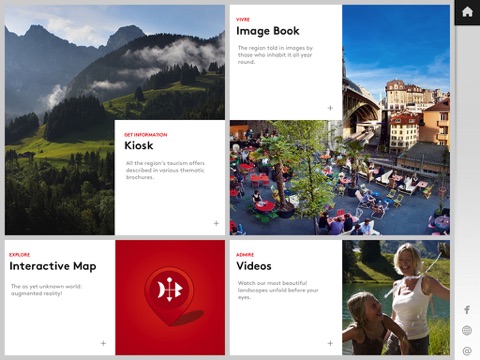Open the Image Book heading
Image resolution: width=480 pixels, height=360 pixels.
tap(268, 31)
